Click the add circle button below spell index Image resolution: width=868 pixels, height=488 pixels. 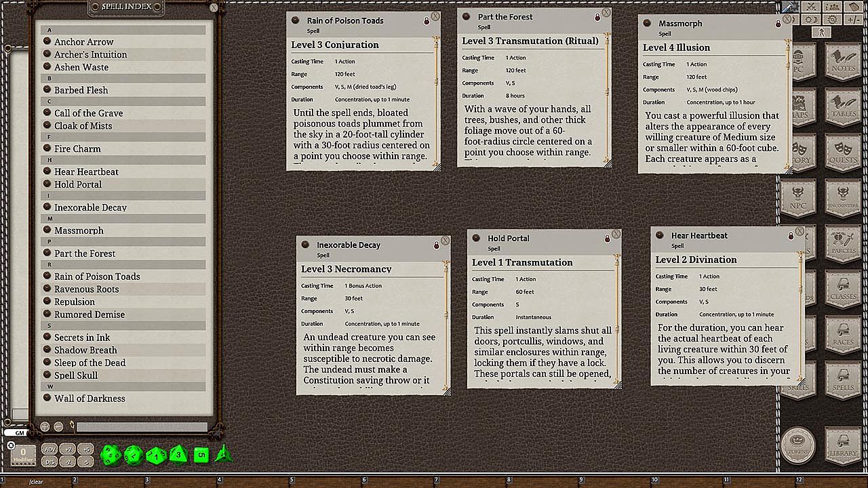click(x=45, y=427)
